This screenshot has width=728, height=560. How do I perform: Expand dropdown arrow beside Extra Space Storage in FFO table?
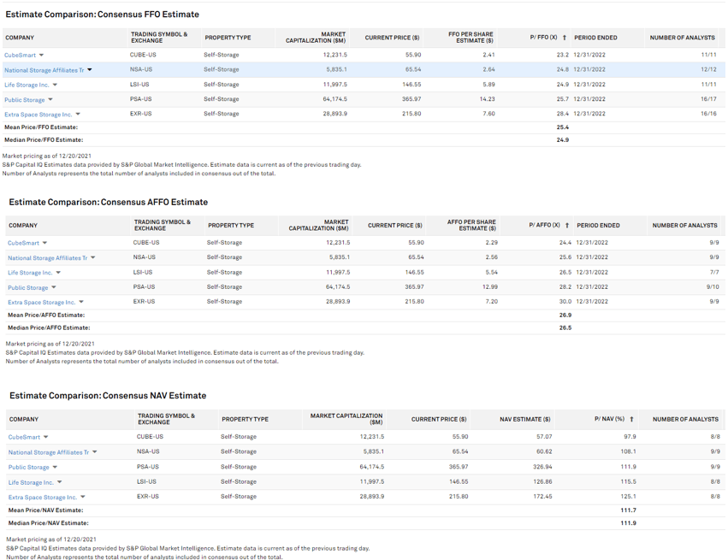pyautogui.click(x=78, y=114)
